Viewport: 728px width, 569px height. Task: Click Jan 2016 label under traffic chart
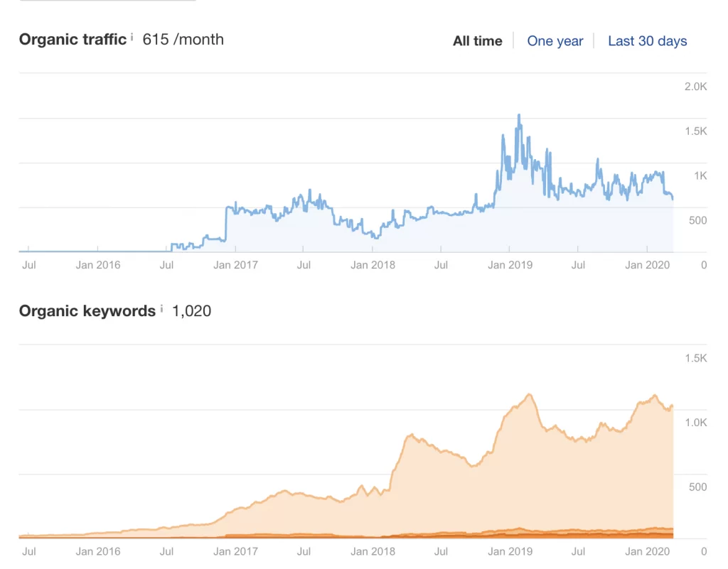(97, 265)
